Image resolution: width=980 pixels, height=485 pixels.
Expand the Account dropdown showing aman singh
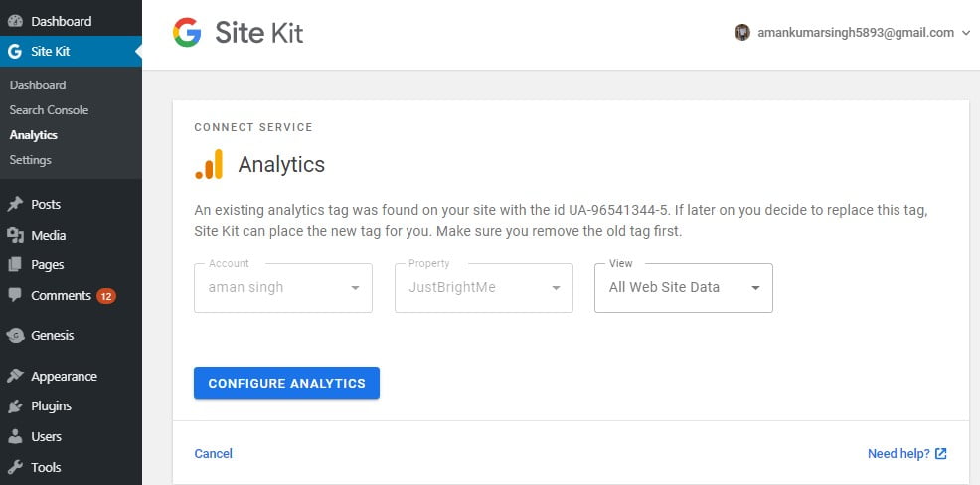tap(283, 288)
